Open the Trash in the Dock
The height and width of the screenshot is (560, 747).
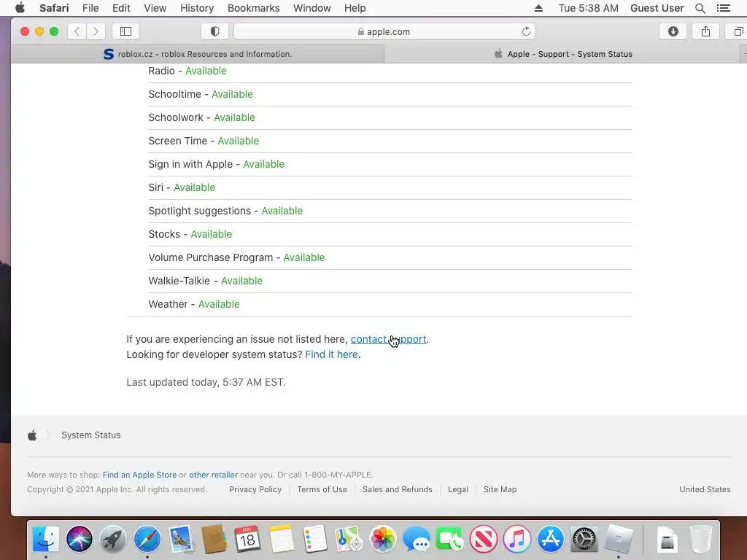[701, 539]
